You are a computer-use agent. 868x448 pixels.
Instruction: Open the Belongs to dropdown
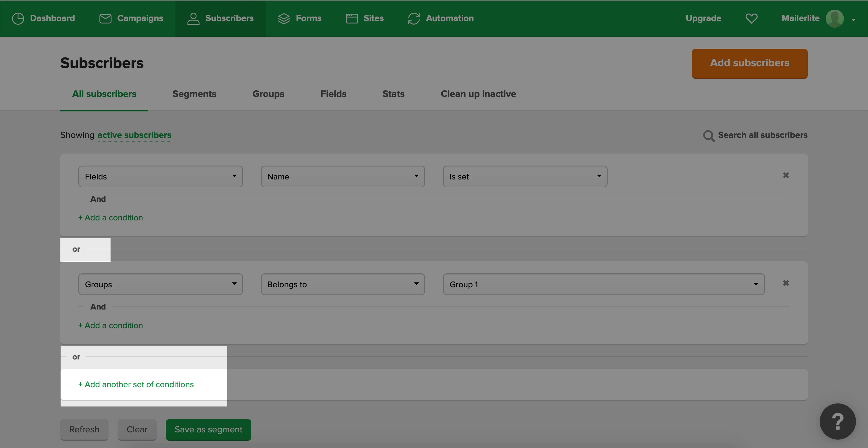click(x=342, y=285)
